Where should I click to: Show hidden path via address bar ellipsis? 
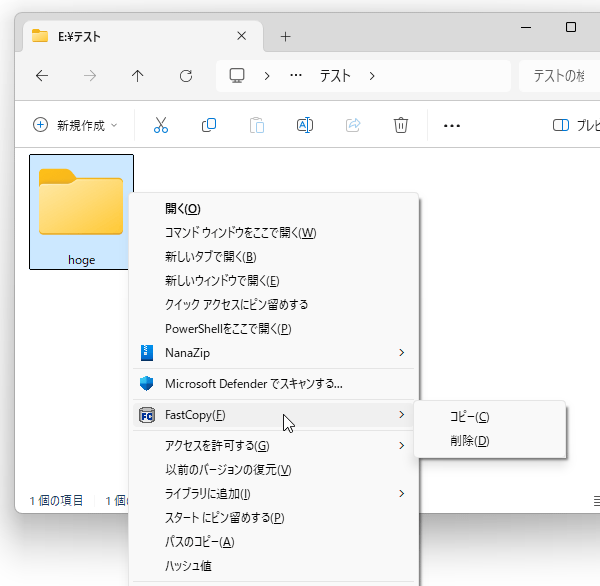click(x=296, y=75)
